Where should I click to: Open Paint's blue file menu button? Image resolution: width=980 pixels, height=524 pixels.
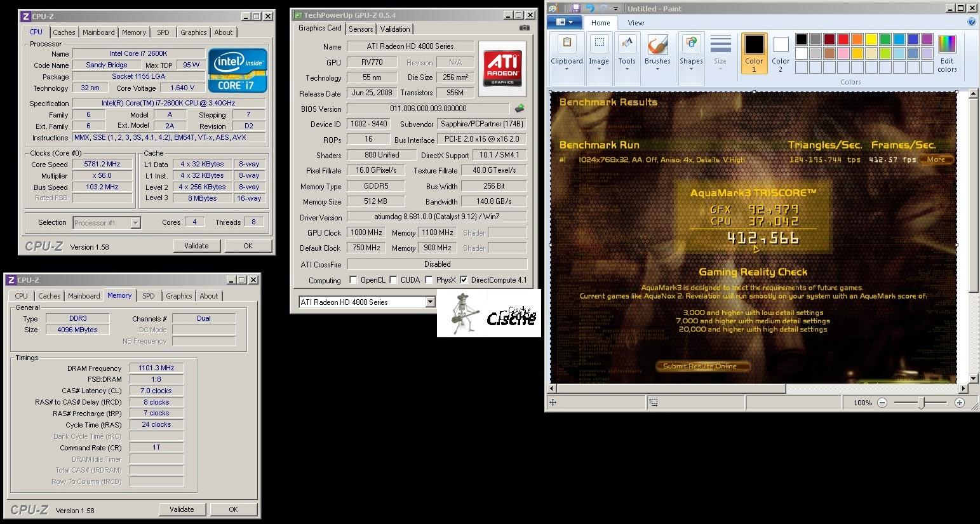coord(564,22)
